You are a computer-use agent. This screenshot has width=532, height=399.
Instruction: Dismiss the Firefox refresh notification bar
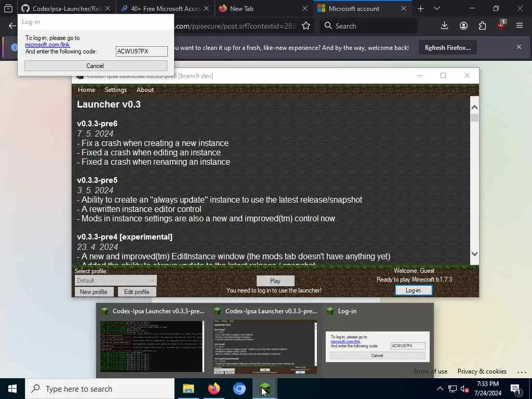click(519, 47)
